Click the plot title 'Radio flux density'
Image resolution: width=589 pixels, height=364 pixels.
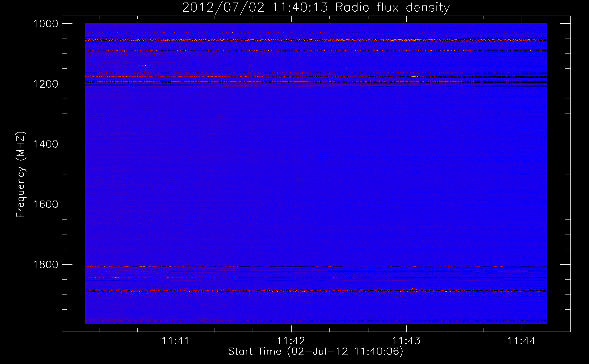[x=392, y=8]
